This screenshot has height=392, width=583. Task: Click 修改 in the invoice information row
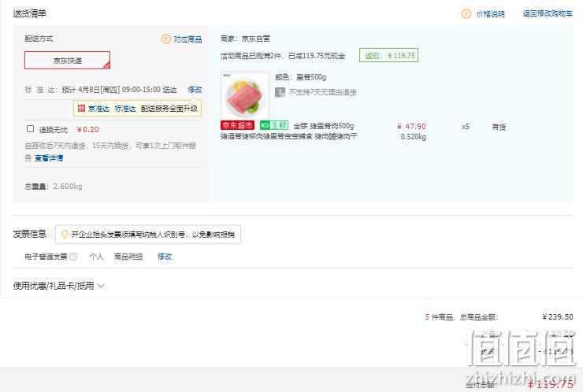(x=165, y=257)
